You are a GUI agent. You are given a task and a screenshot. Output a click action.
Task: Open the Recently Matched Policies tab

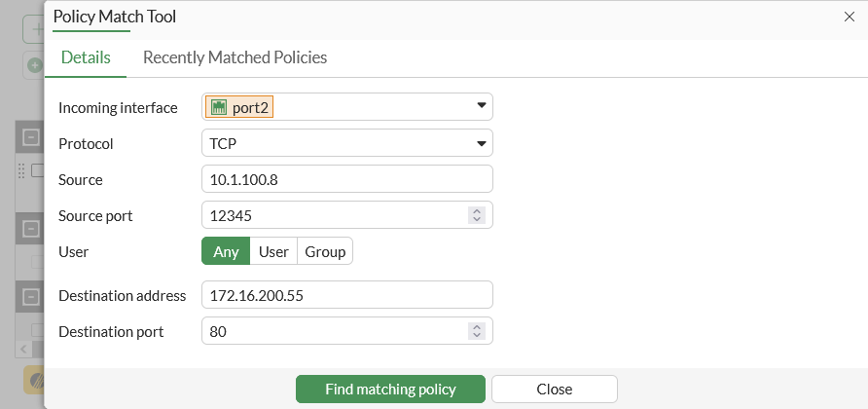235,57
